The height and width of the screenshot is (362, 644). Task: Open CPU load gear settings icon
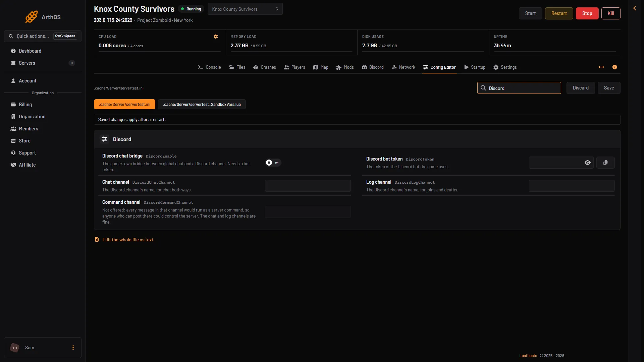pos(216,37)
